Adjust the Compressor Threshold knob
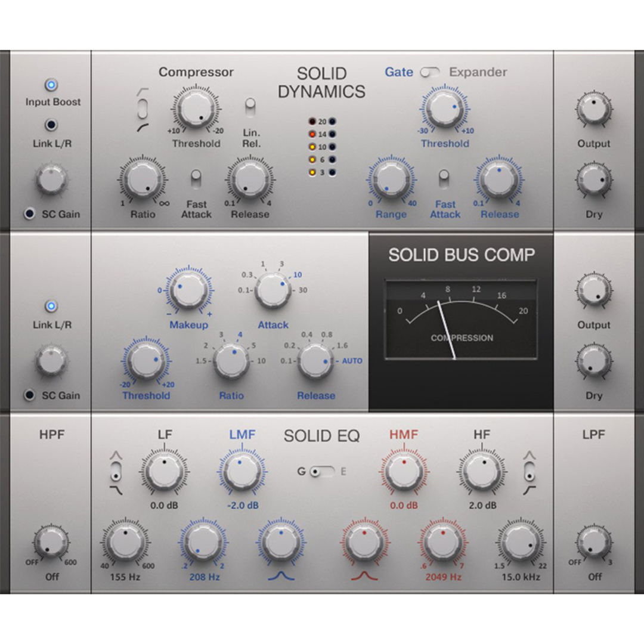 [x=196, y=107]
